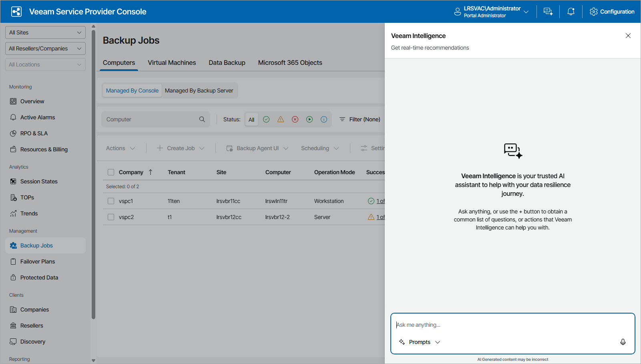Click the sidebar scroll down arrow

point(93,360)
